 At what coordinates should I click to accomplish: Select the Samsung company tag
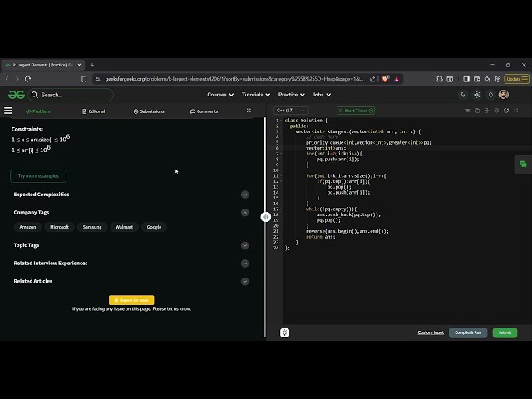(92, 227)
